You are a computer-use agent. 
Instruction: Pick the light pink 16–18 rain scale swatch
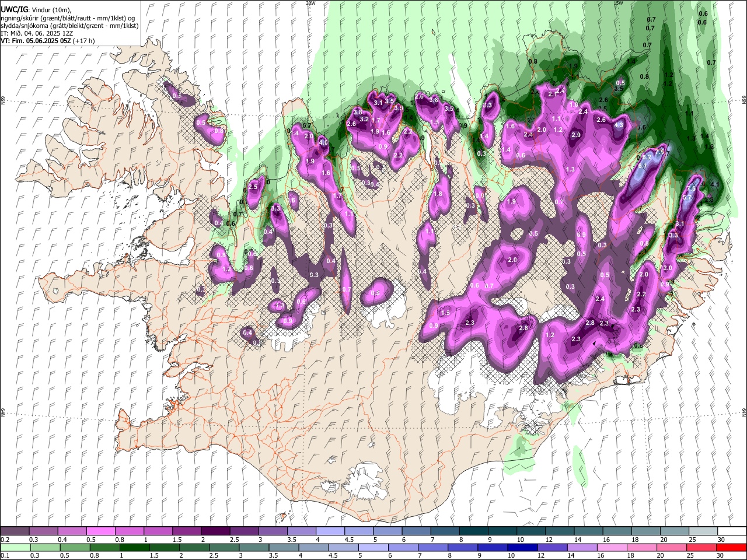[612, 547]
